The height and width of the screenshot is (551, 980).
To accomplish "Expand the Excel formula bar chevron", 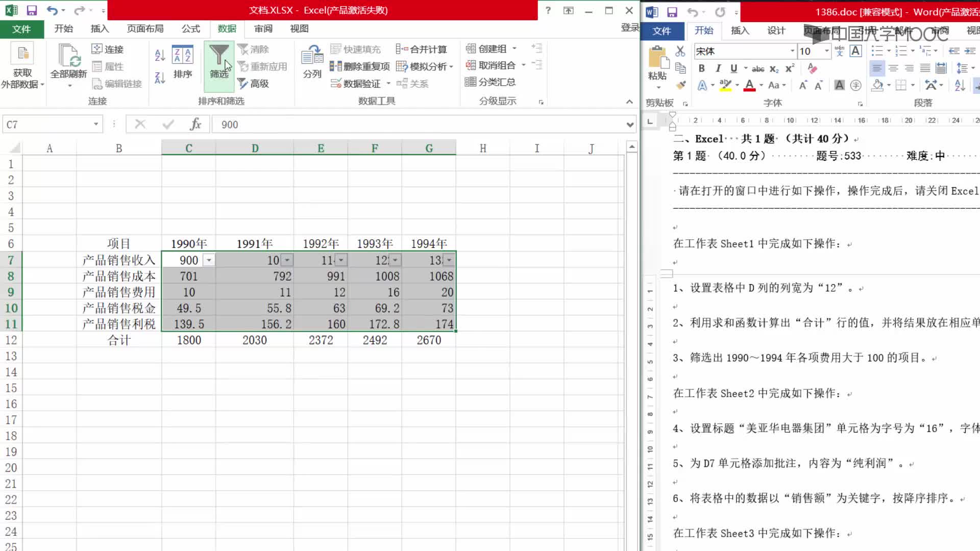I will pos(630,124).
